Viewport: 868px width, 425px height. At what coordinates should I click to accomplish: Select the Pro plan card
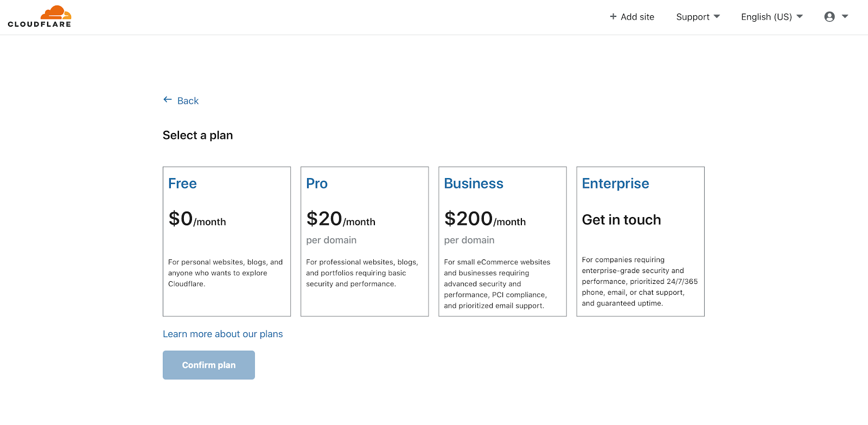pyautogui.click(x=365, y=242)
